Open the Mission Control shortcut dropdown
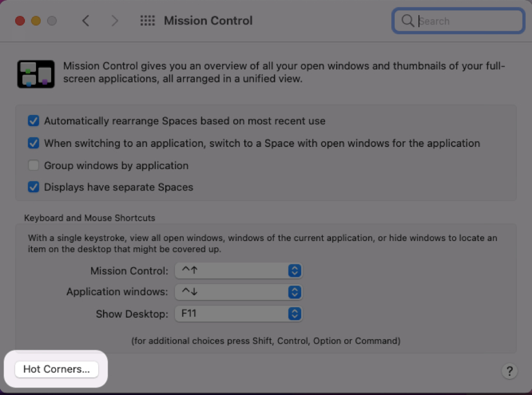The height and width of the screenshot is (395, 532). pos(237,271)
